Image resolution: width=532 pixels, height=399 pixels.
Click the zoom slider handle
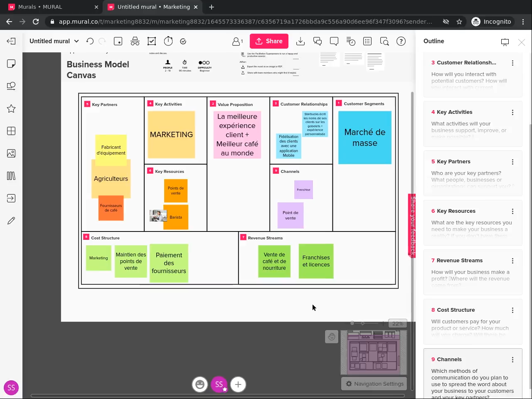pos(352,323)
